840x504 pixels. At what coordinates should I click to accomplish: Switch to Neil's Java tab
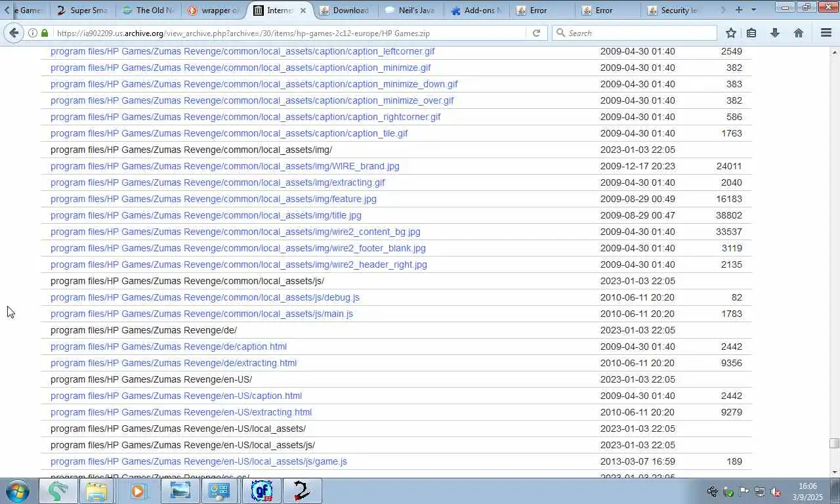point(411,10)
